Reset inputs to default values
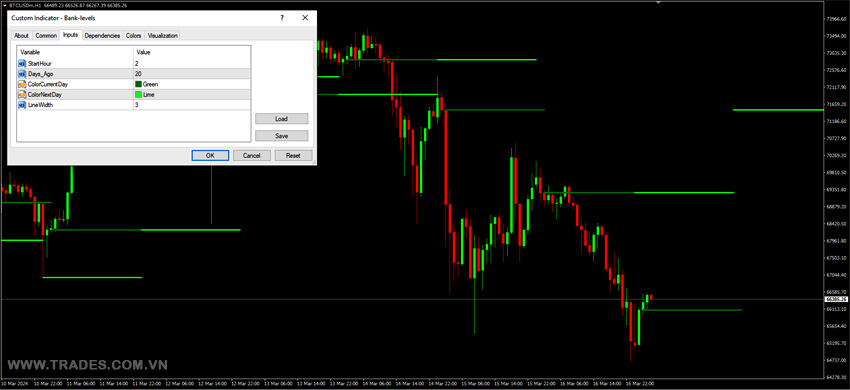Viewport: 850px width, 390px height. click(293, 156)
